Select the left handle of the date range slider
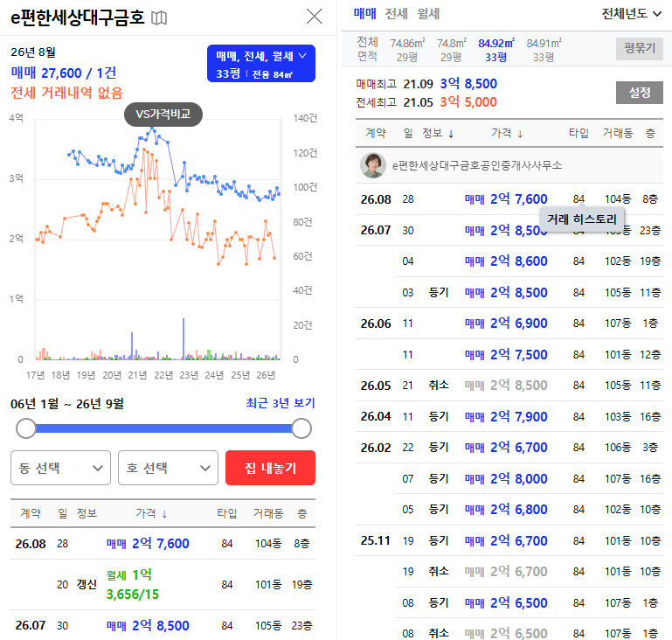The image size is (672, 640). 26,428
